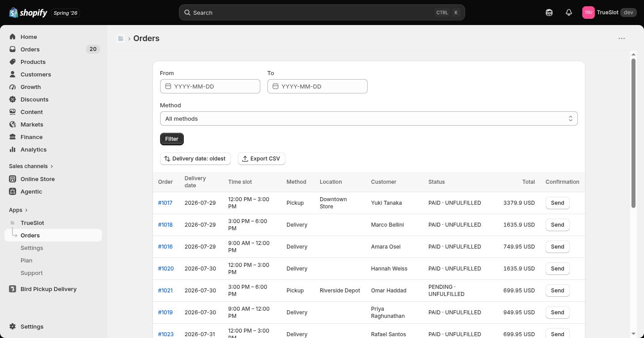The width and height of the screenshot is (644, 338).
Task: Click the Markets globe icon
Action: 13,124
